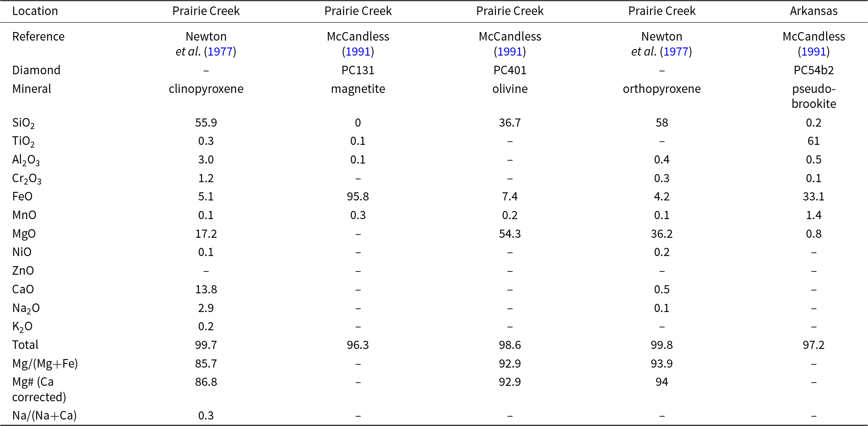Open the 1977 citation link above orthopyroxene

click(x=676, y=52)
